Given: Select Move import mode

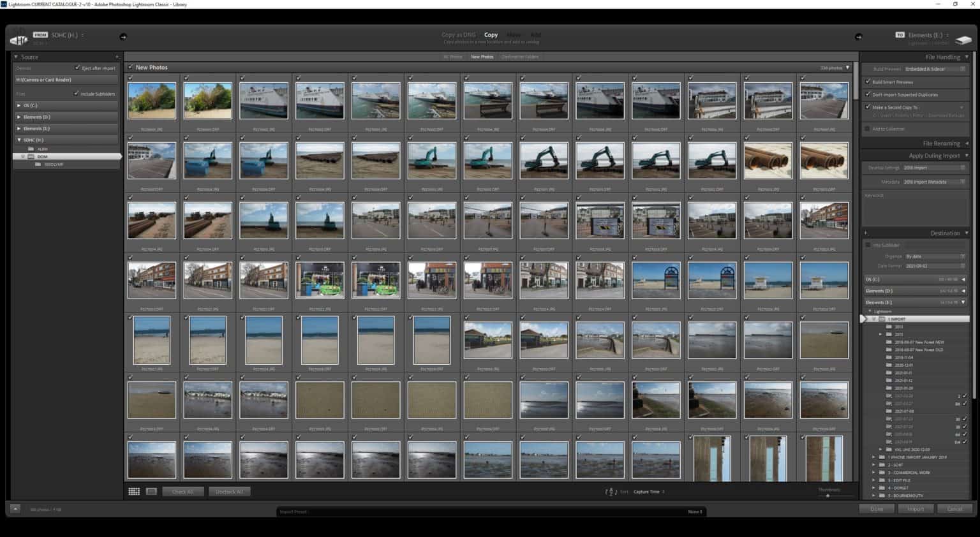Looking at the screenshot, I should [x=514, y=35].
